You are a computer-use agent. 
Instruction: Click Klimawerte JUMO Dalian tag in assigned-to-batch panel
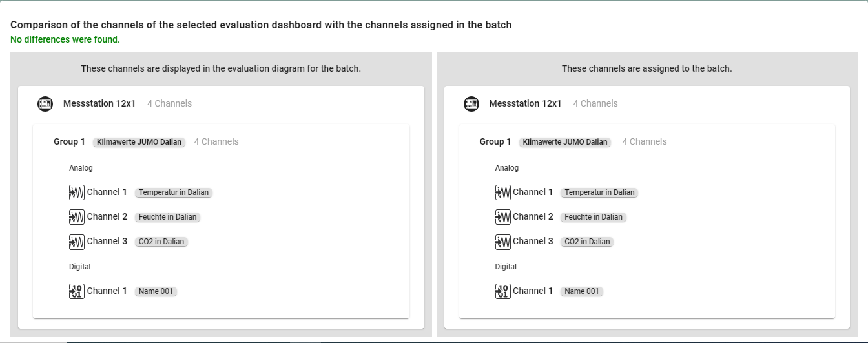565,142
